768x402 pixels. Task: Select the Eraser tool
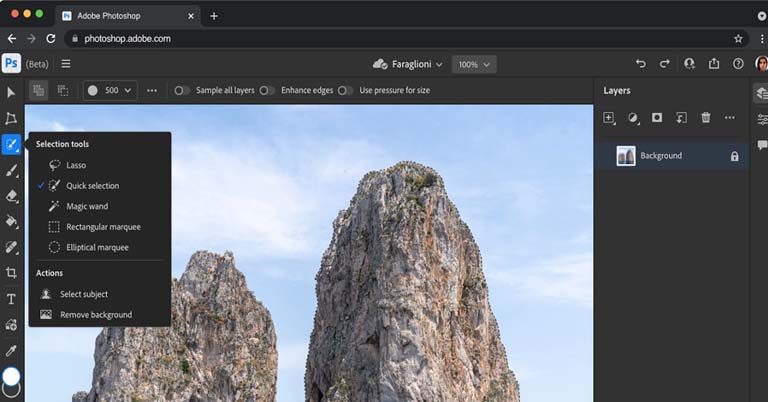coord(11,196)
